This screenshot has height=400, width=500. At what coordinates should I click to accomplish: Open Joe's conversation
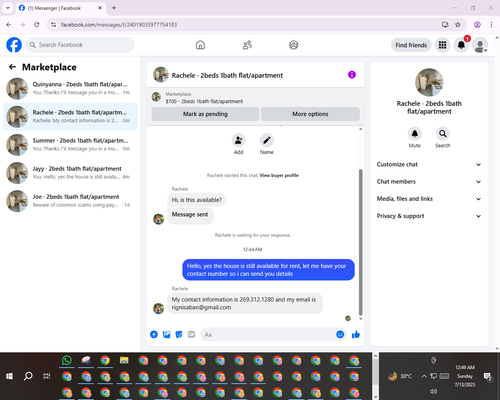pyautogui.click(x=70, y=201)
